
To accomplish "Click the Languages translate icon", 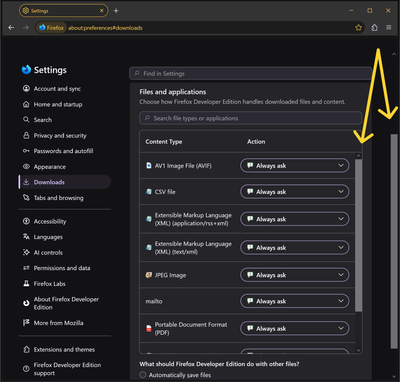I will (26, 237).
